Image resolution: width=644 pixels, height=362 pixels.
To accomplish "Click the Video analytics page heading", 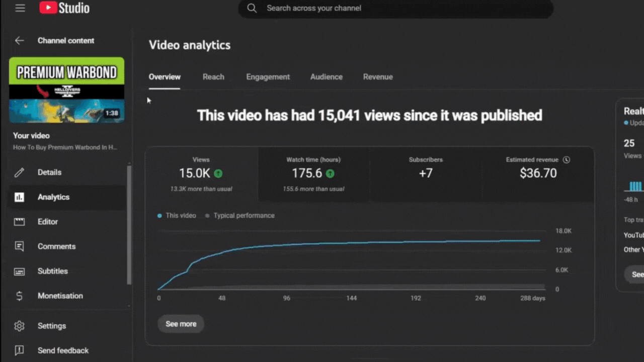I will (x=190, y=45).
